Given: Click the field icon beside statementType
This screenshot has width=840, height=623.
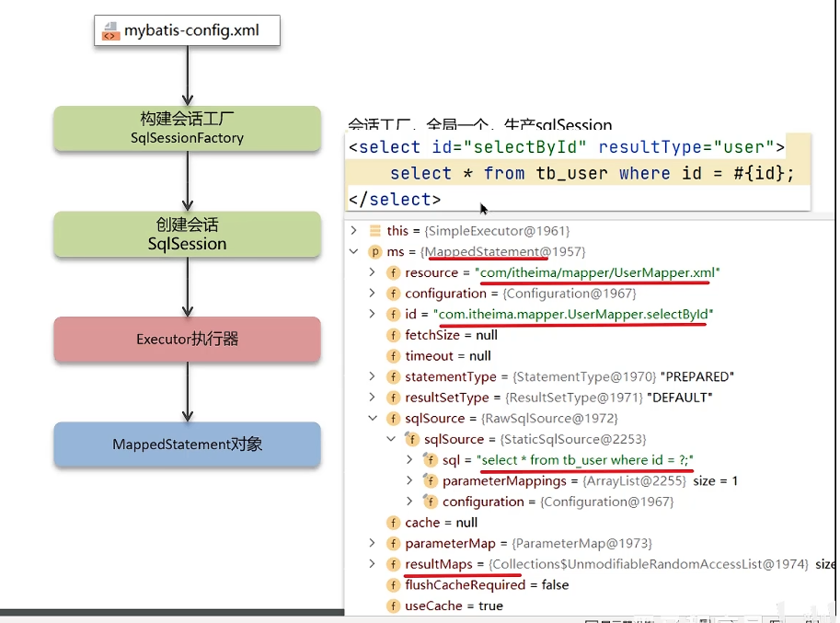Looking at the screenshot, I should coord(393,377).
